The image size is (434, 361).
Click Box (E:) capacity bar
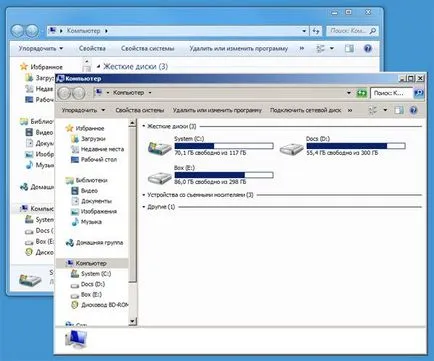224,175
